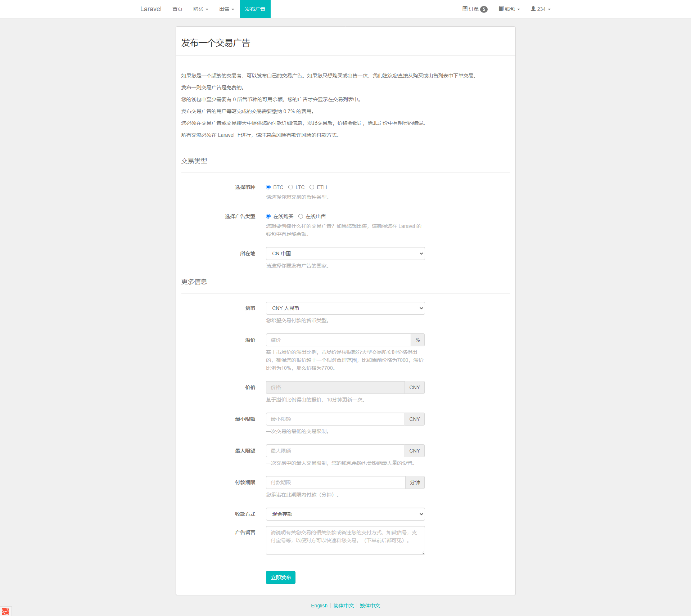This screenshot has height=616, width=691.
Task: Click the 溢价 premium percentage input field
Action: (338, 340)
